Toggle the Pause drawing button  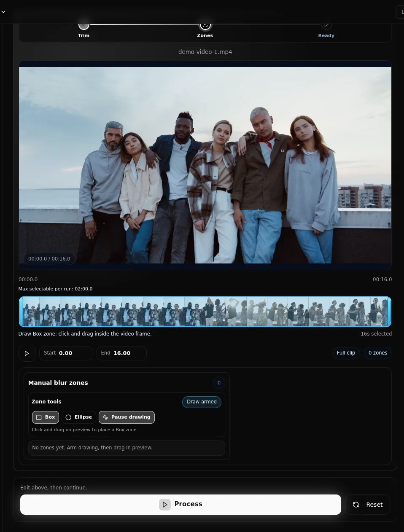(127, 417)
